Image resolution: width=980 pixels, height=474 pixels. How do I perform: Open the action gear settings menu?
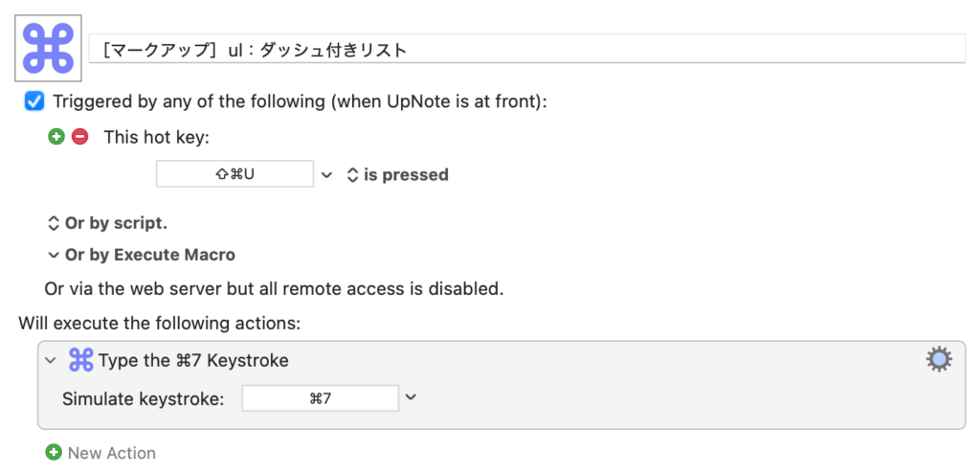(x=939, y=360)
